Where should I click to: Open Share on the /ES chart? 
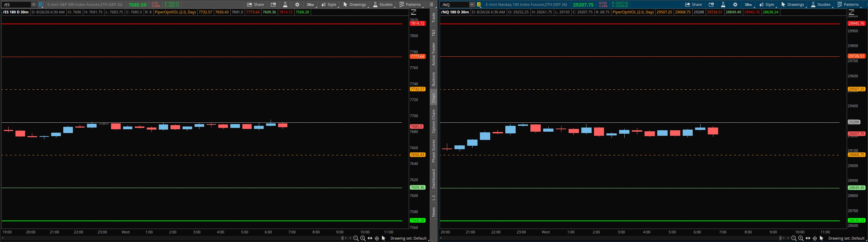(255, 4)
